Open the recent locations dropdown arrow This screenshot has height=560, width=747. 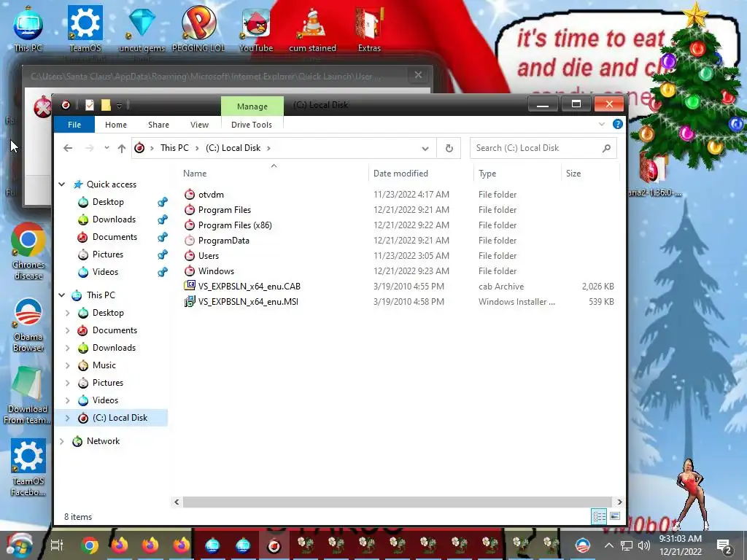(x=107, y=147)
